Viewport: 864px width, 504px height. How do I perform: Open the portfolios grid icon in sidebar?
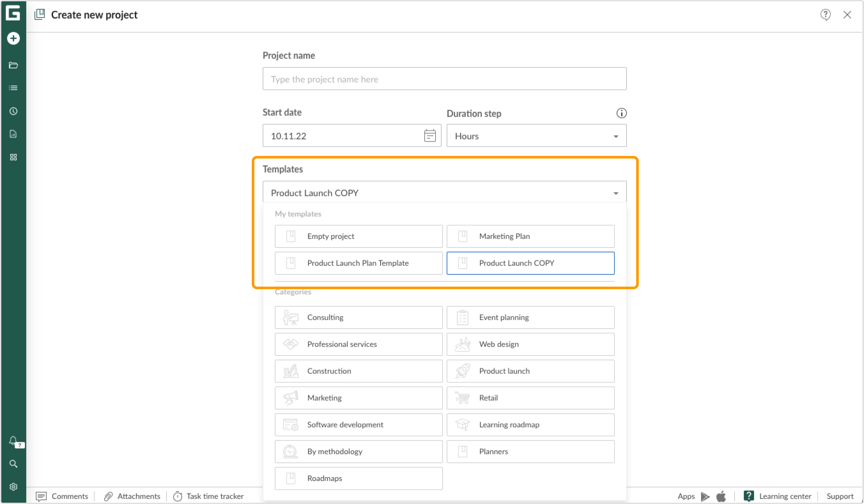(13, 157)
